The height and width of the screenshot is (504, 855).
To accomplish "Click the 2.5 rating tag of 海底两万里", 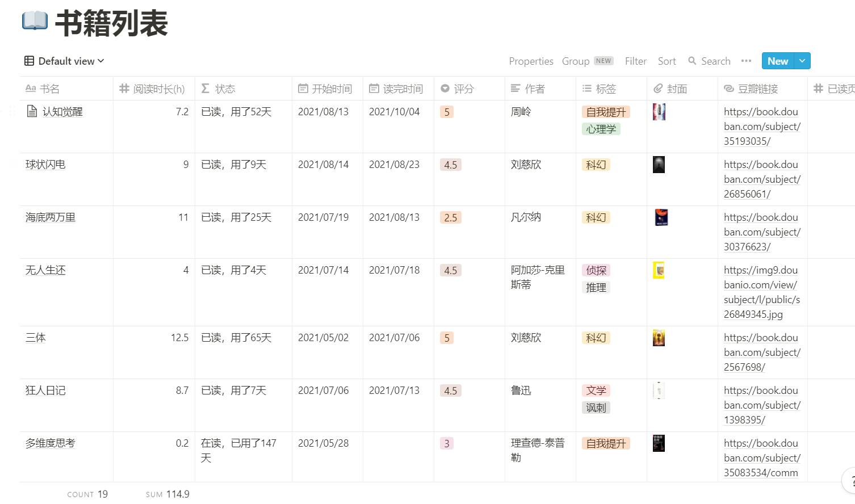I will pos(451,218).
